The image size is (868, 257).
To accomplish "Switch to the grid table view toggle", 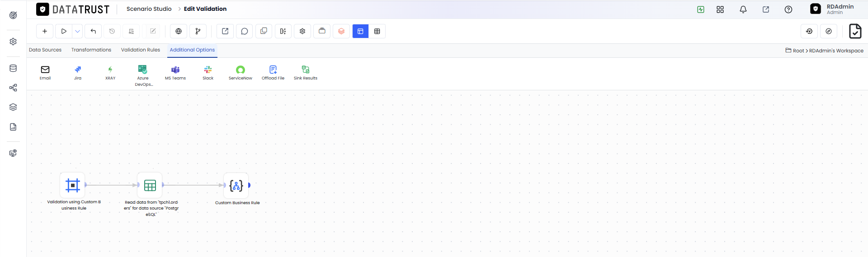I will click(377, 31).
